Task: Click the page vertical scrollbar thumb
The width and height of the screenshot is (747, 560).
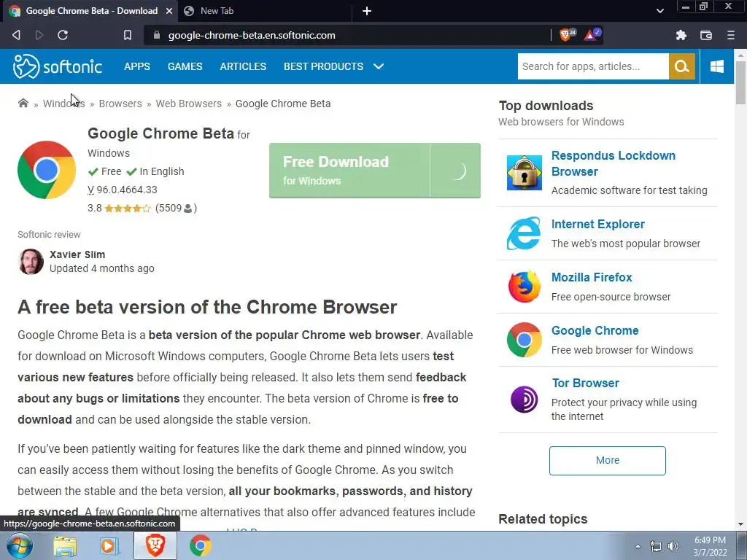Action: pyautogui.click(x=740, y=82)
